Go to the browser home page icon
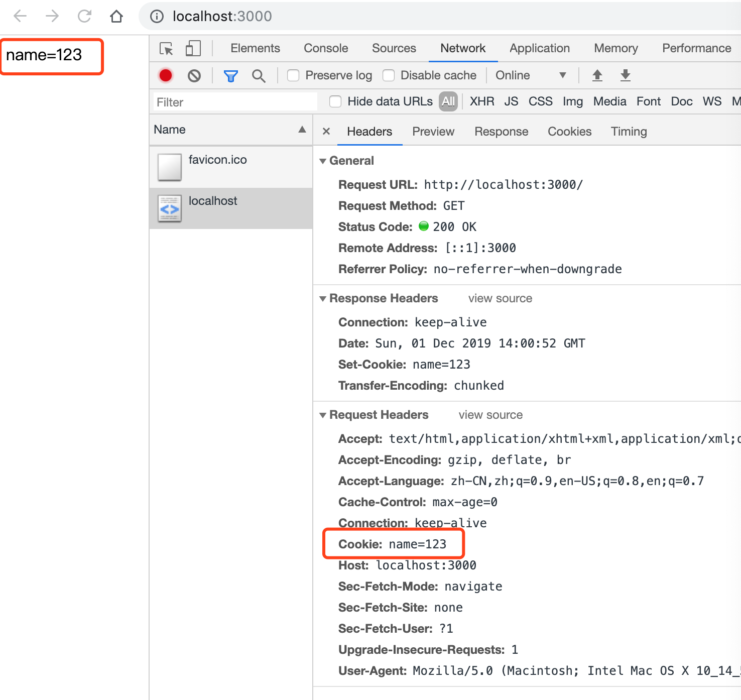This screenshot has height=700, width=741. [x=116, y=16]
